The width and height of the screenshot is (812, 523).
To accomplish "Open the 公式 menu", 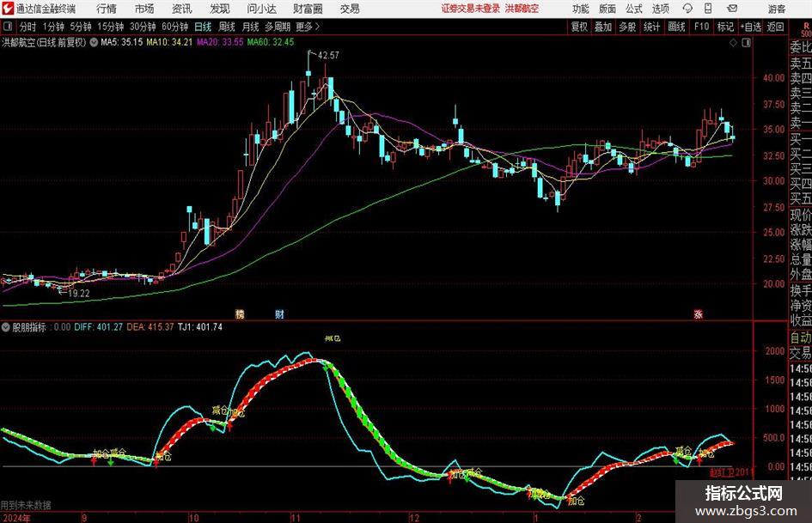I will tap(633, 9).
